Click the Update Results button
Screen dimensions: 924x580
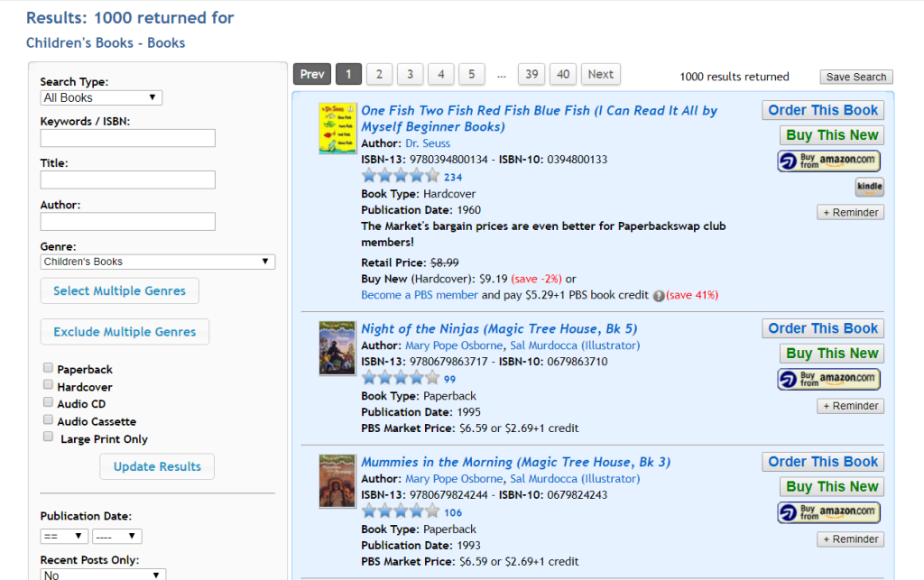157,466
